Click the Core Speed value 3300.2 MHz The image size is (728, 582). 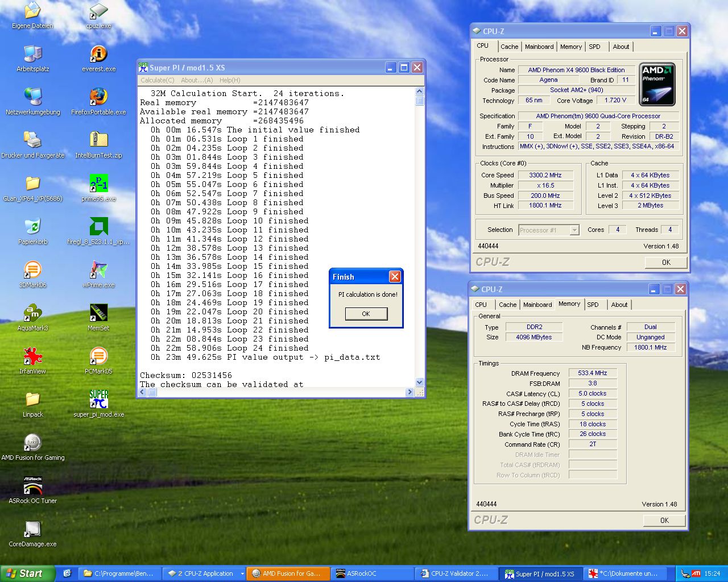545,175
